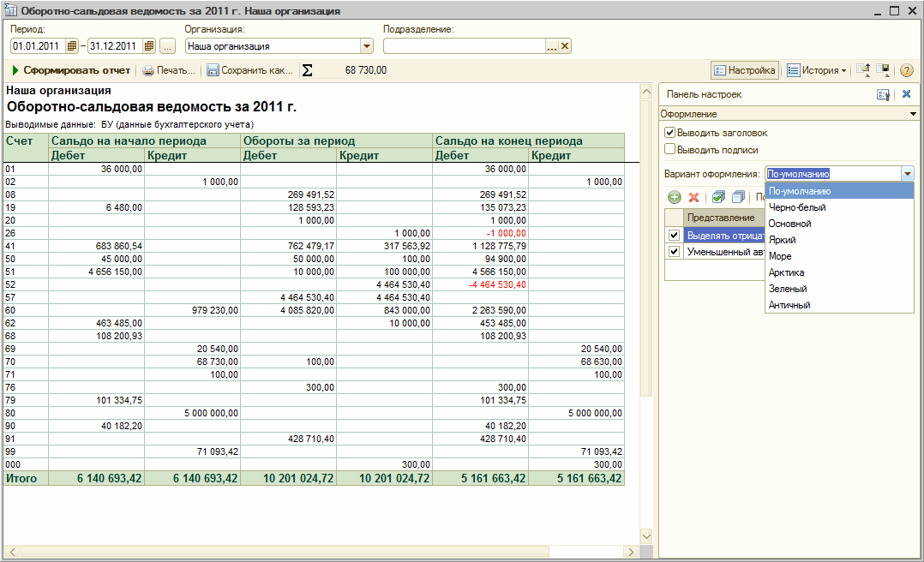
Task: Click the Подразделение input field
Action: tap(465, 46)
